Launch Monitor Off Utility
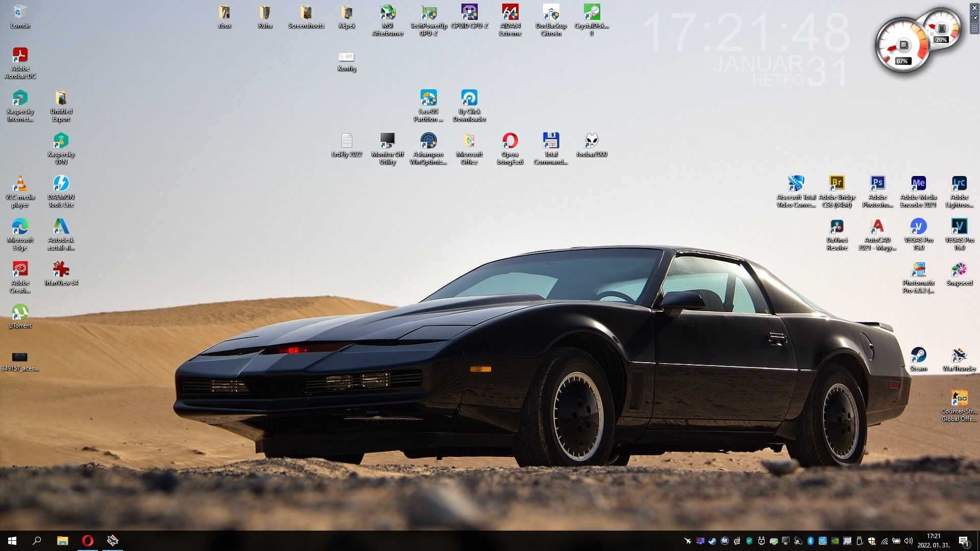The width and height of the screenshot is (980, 551). [387, 149]
